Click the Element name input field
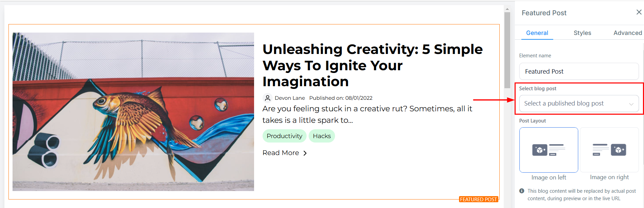This screenshot has width=644, height=208. click(x=579, y=72)
